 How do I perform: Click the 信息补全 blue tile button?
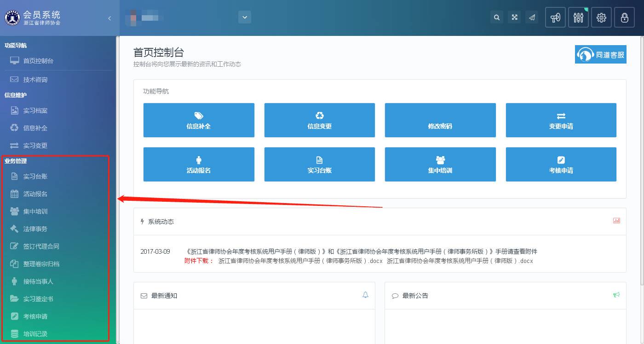point(199,120)
